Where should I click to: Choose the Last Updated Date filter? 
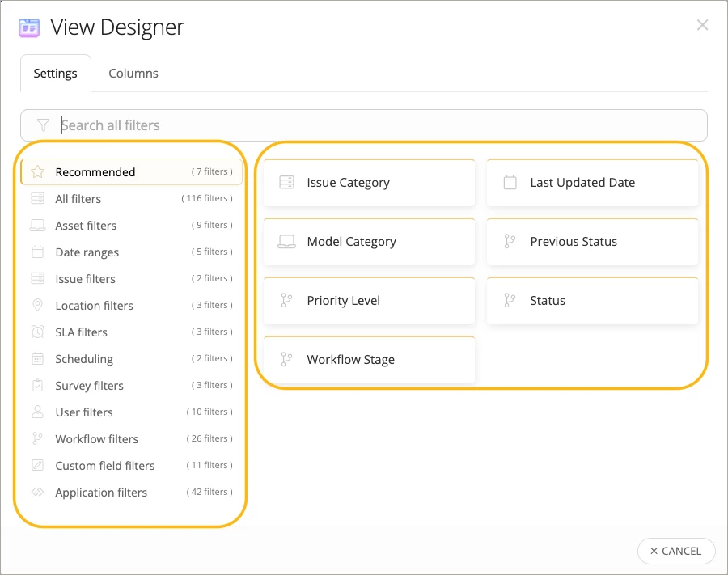coord(592,183)
